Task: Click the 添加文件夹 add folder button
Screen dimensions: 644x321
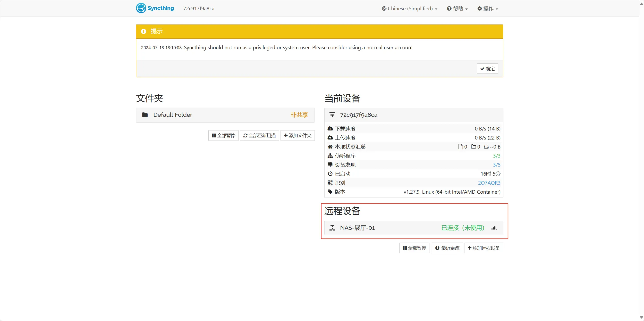Action: 298,136
